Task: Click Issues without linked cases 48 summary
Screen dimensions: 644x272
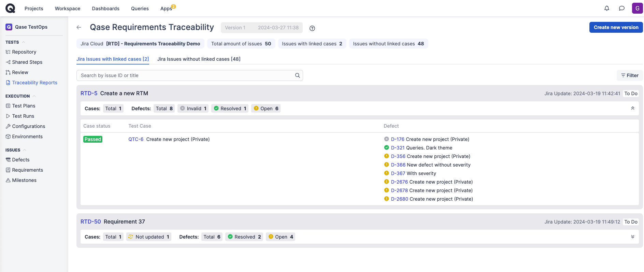Action: [x=388, y=44]
